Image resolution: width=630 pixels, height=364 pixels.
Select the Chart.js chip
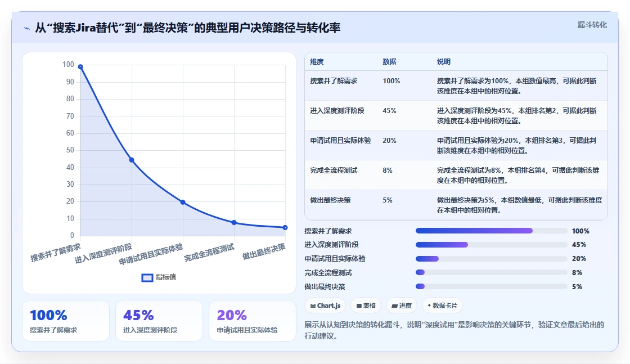click(x=325, y=305)
